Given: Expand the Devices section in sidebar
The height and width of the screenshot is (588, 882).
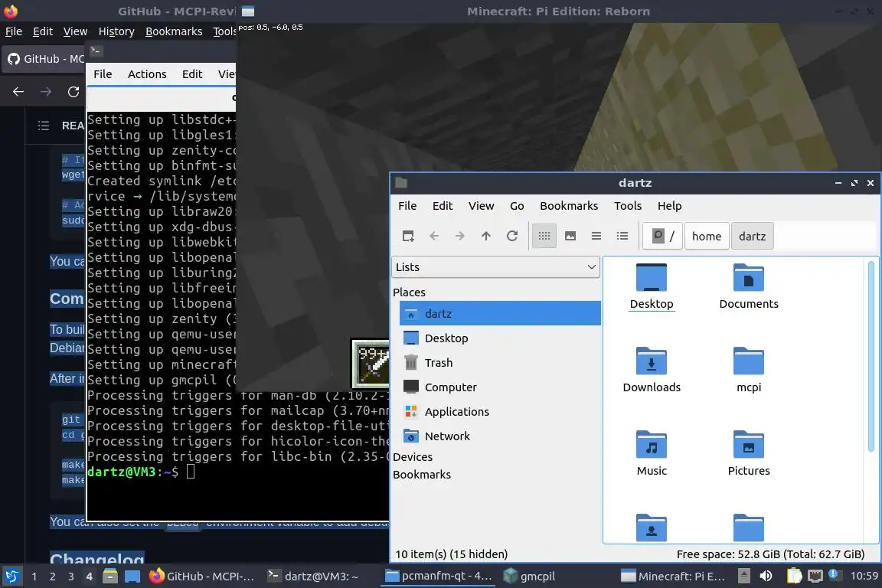Looking at the screenshot, I should pos(413,457).
